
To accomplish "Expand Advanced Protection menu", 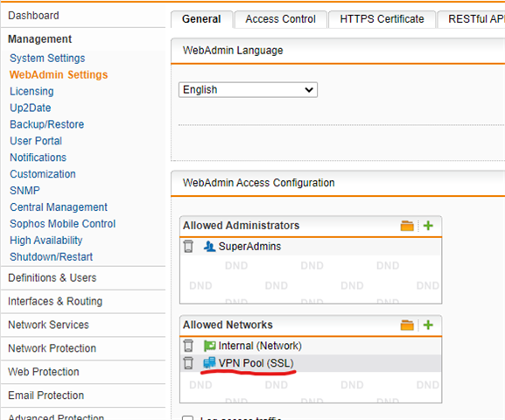I will pyautogui.click(x=56, y=417).
